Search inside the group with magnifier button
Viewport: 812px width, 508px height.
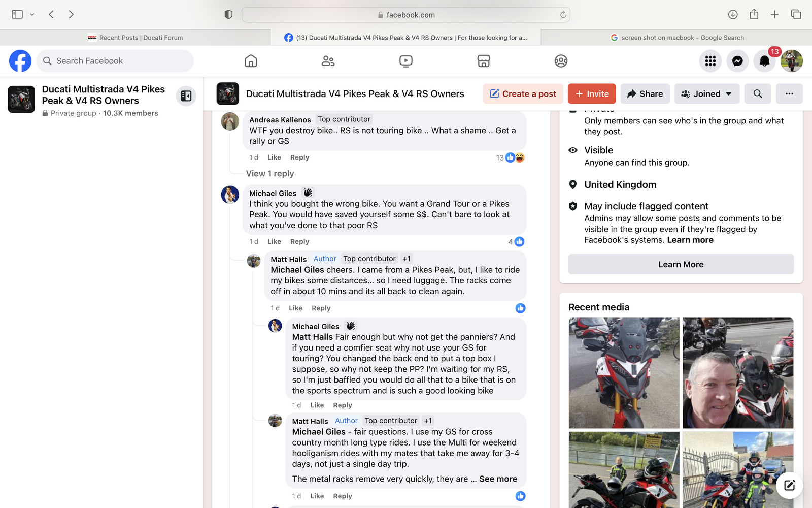point(758,94)
